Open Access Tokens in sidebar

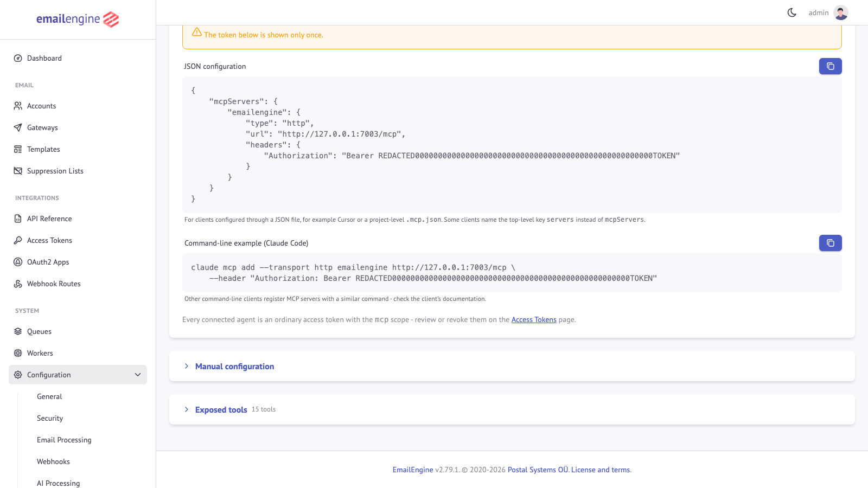[x=78, y=240]
